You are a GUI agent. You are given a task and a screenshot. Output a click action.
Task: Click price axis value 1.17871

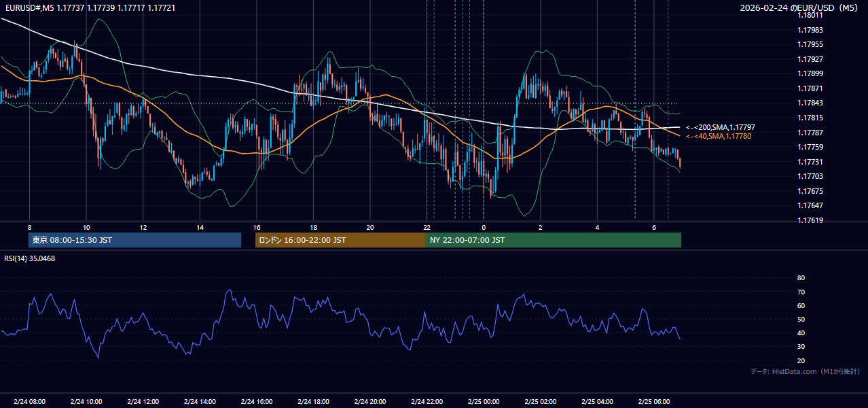(810, 88)
